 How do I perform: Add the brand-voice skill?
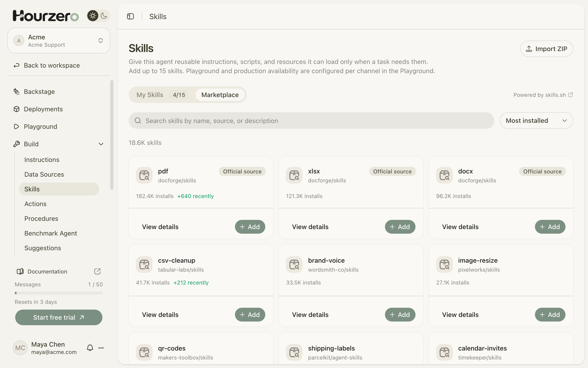(400, 315)
